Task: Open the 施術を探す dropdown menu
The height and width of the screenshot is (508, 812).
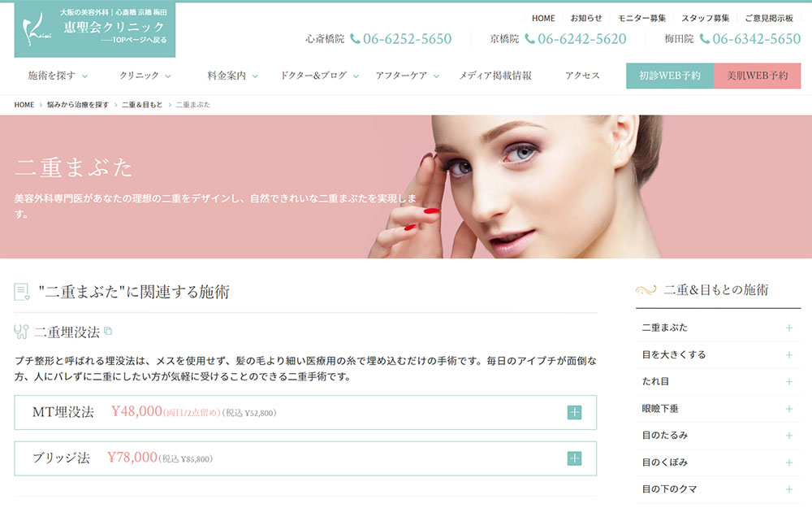Action: point(58,76)
